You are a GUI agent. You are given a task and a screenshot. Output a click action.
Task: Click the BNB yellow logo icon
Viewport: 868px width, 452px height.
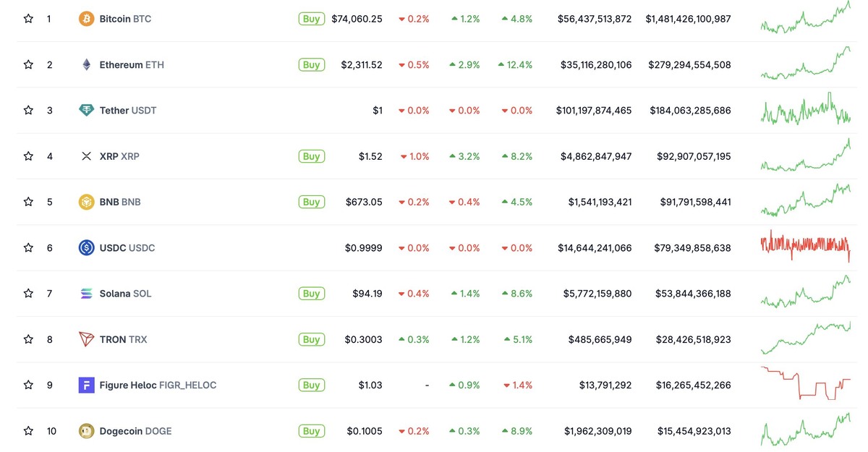[x=87, y=202]
